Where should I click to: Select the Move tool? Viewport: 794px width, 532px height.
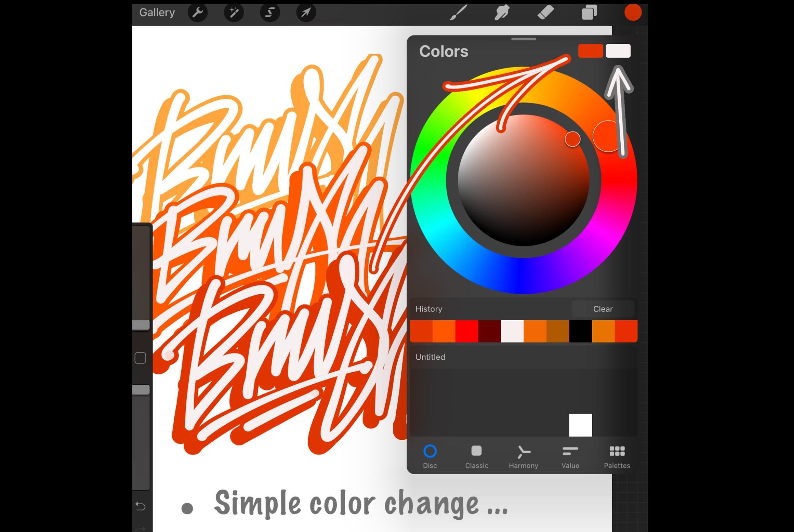307,12
